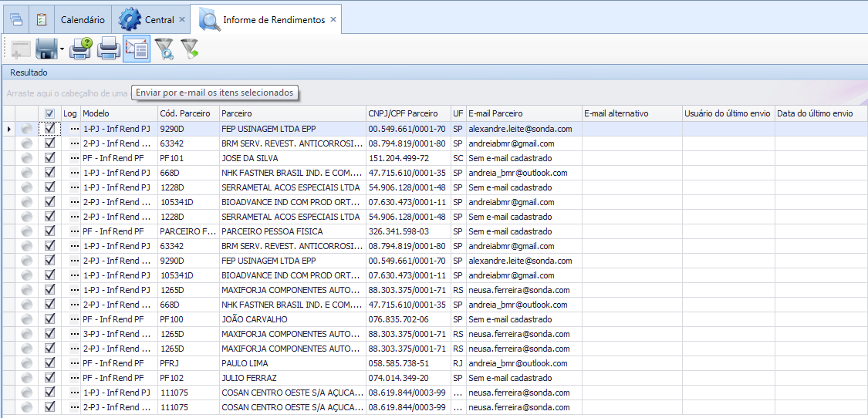Toggle the select-all checkbox in header

coord(49,113)
